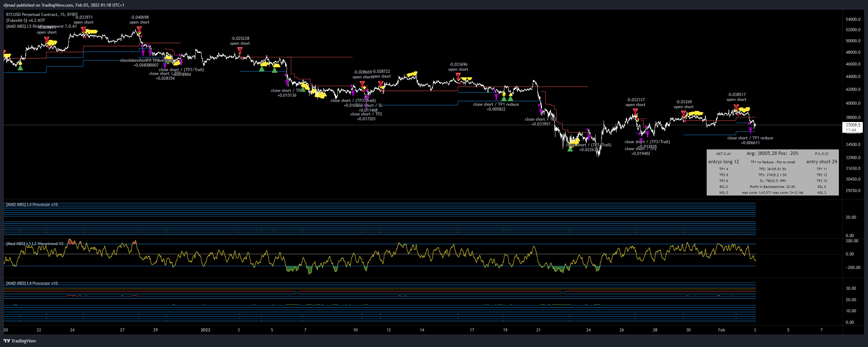Click the 'Feb' label on time axis
The image size is (868, 347).
click(722, 330)
